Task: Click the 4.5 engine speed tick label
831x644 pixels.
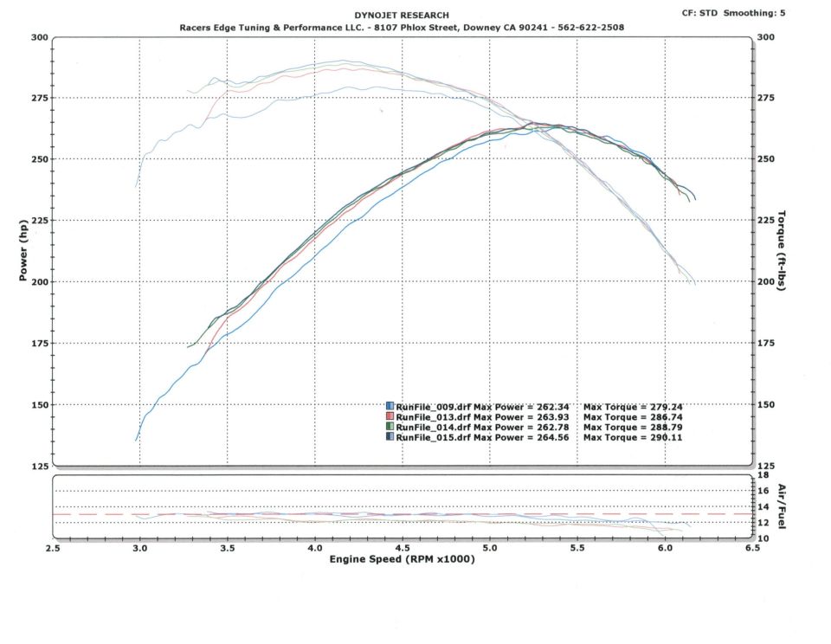Action: point(403,548)
